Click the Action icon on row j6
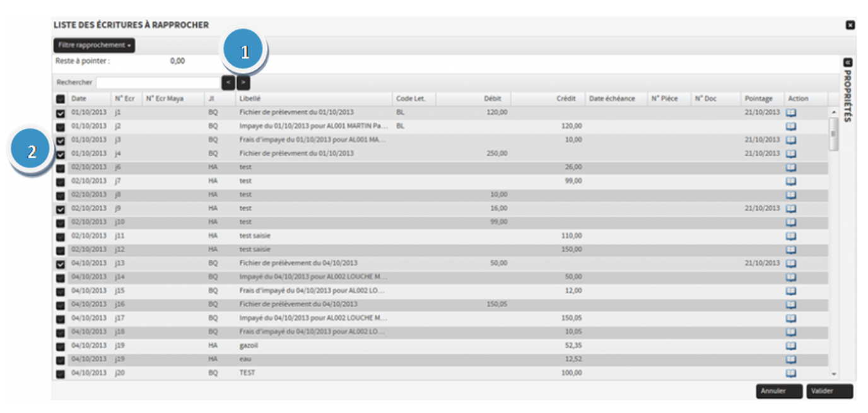Screen dimensions: 868x413 click(790, 167)
